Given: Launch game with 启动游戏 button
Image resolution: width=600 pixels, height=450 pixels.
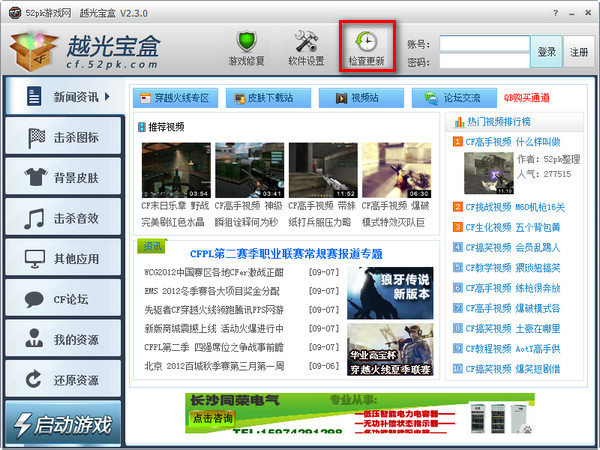Looking at the screenshot, I should pos(63,424).
